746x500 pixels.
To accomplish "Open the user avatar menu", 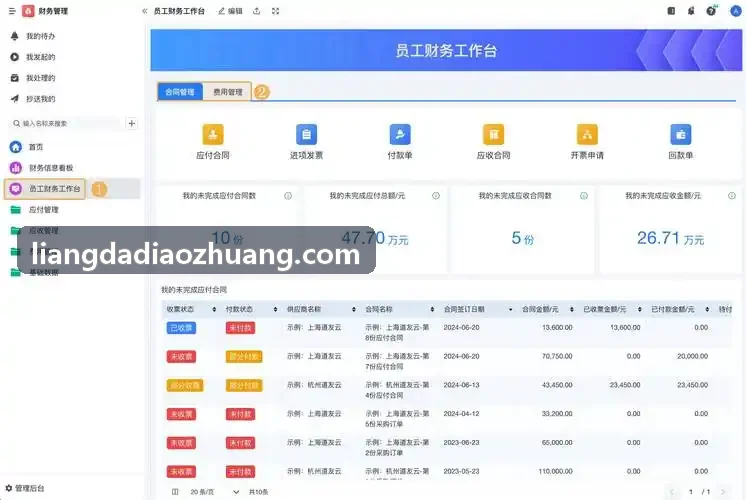I will click(x=736, y=11).
